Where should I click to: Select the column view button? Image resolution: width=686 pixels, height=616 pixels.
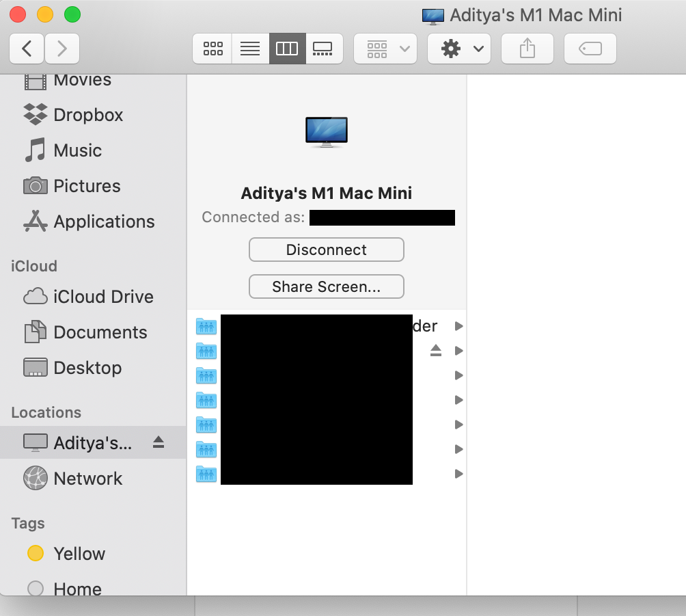point(288,49)
